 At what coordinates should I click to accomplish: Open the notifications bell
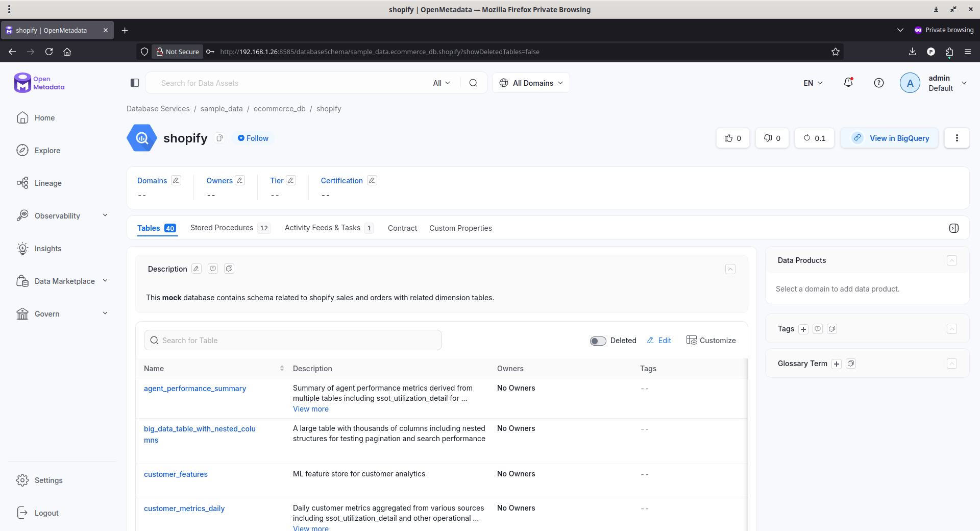pos(848,83)
